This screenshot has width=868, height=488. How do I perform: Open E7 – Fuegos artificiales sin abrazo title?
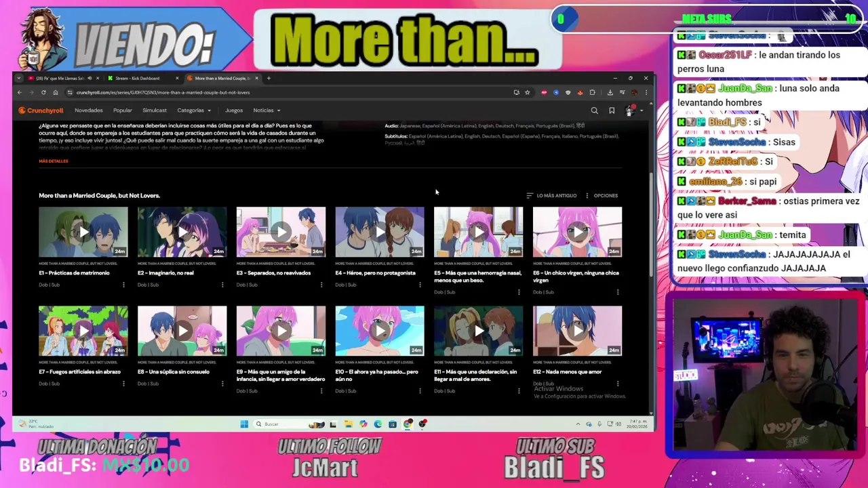79,372
